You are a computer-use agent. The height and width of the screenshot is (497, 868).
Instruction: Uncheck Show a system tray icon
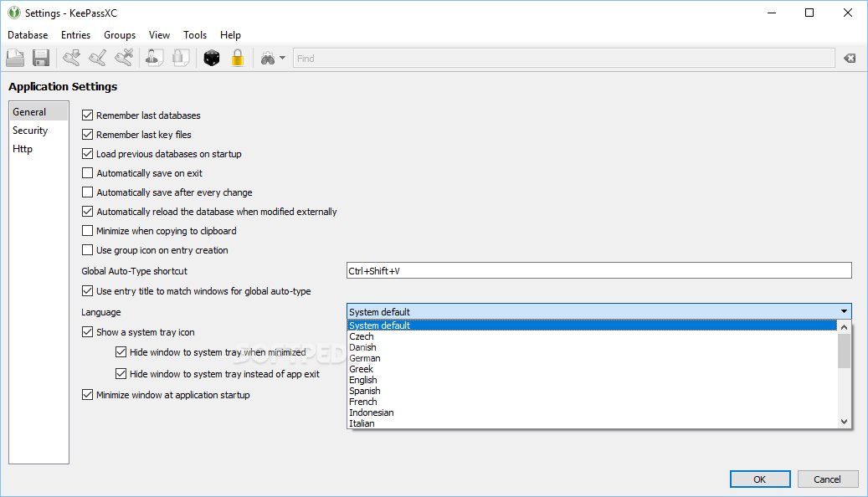coord(87,332)
